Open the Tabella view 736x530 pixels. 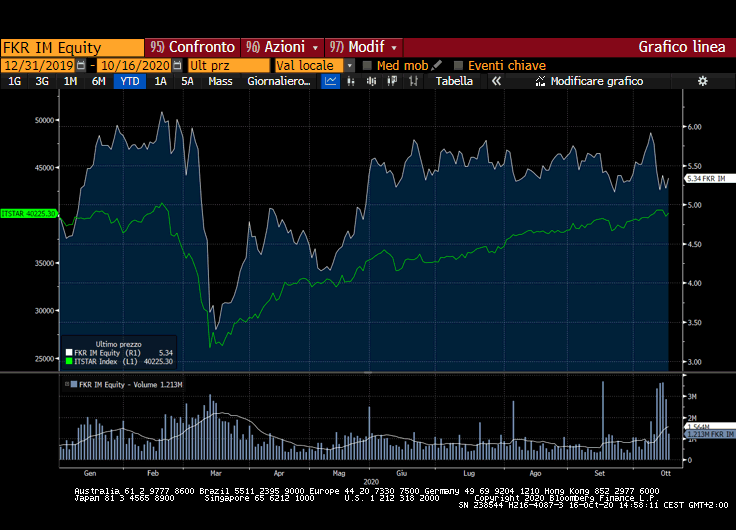pos(454,81)
